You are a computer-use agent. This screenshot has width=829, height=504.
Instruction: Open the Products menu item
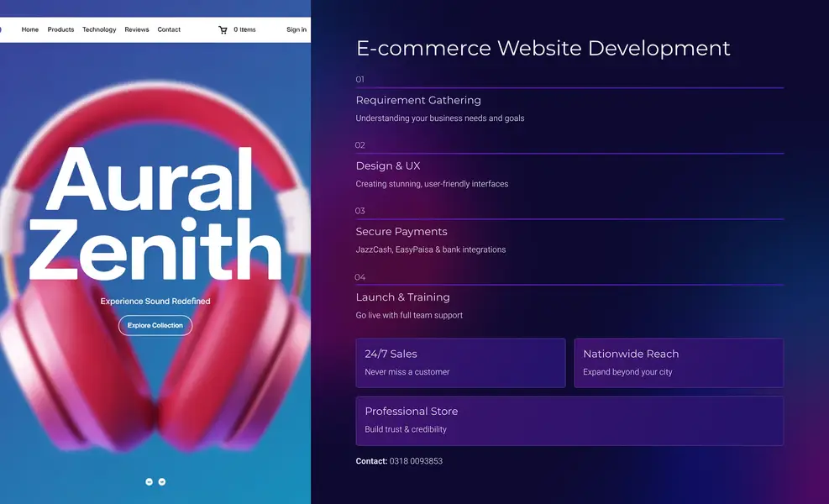[x=60, y=29]
